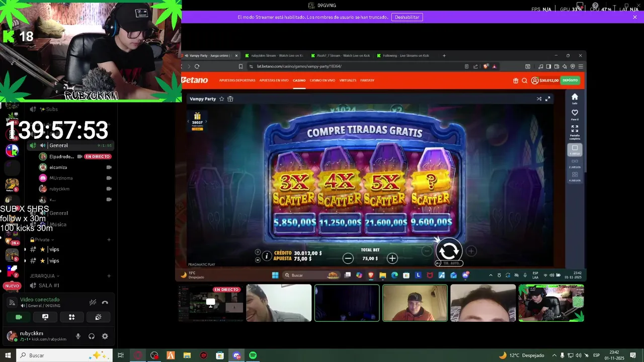
Task: Open the game info 'i' icon
Action: coord(267,256)
